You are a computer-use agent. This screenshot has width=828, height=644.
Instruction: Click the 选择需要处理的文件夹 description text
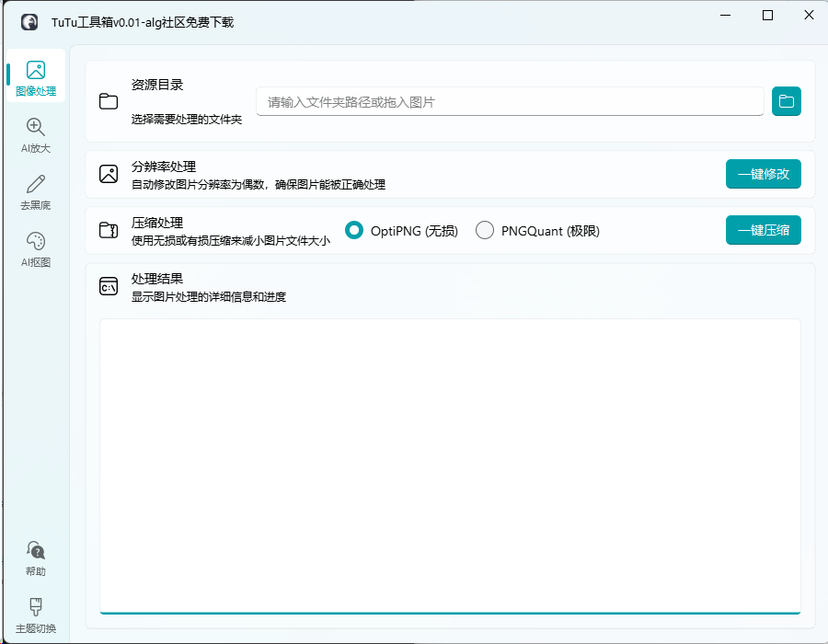[187, 120]
